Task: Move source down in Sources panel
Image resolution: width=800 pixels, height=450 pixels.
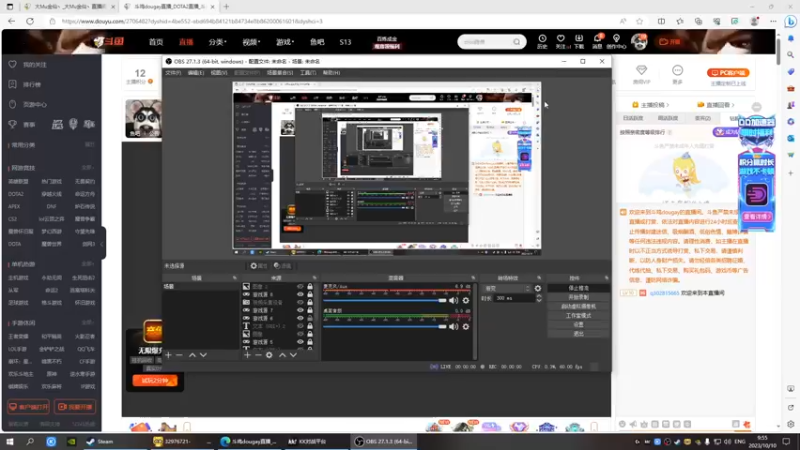Action: click(x=293, y=355)
